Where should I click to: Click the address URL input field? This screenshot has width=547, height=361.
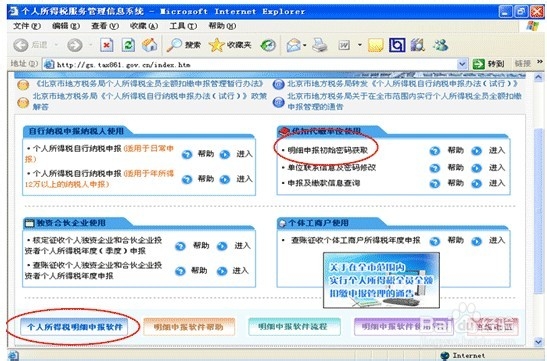[x=256, y=65]
